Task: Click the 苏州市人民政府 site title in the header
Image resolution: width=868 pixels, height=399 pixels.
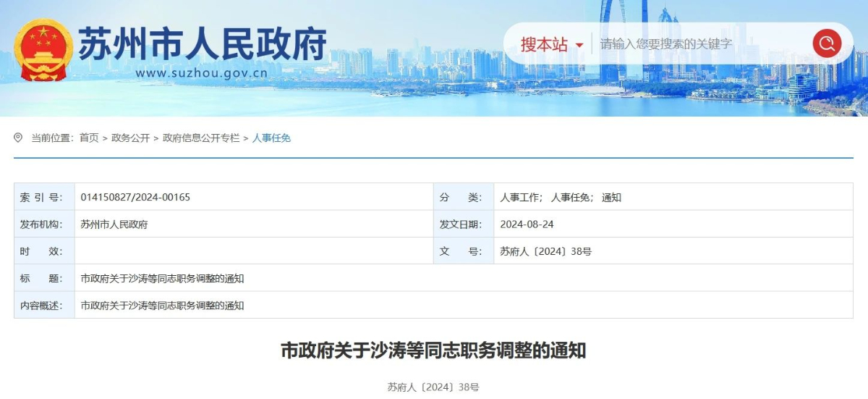Action: [x=203, y=43]
